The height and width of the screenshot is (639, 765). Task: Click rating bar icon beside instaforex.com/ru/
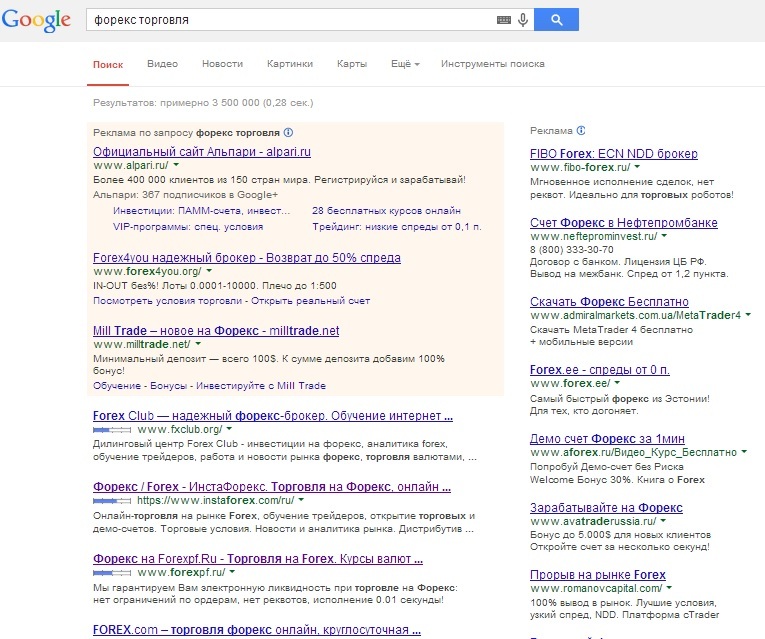click(x=112, y=500)
